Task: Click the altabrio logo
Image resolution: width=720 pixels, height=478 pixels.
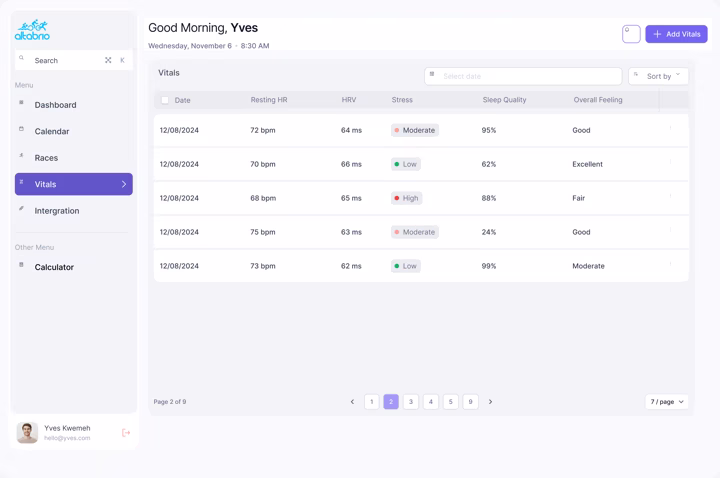Action: tap(32, 30)
